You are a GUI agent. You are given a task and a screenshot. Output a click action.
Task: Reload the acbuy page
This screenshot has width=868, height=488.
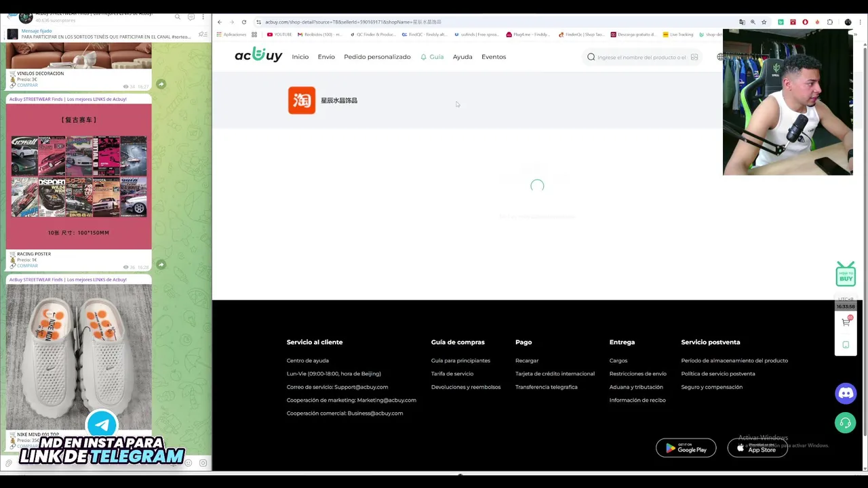click(244, 22)
